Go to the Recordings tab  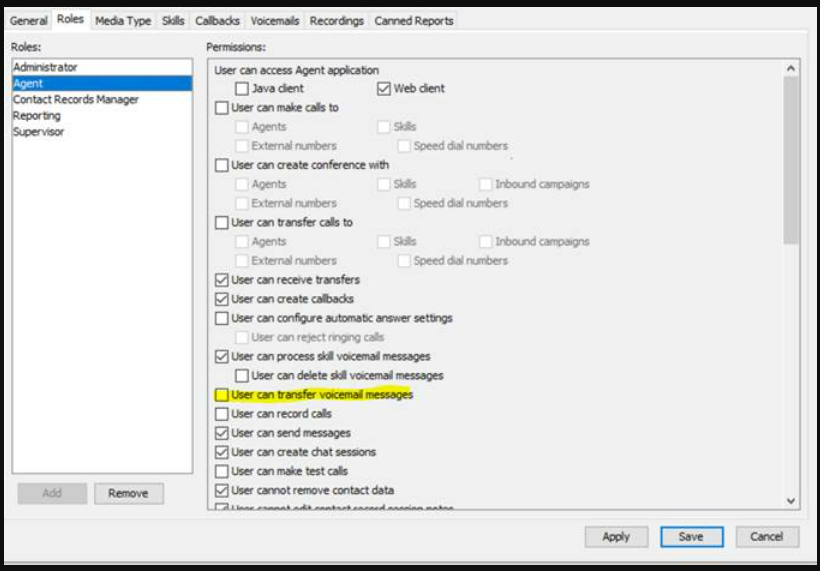[x=337, y=21]
